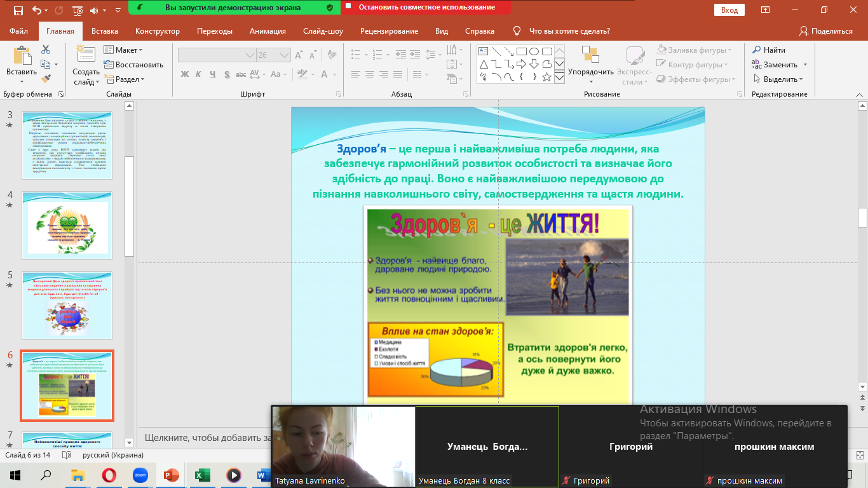Select slide 5 thumbnail
Image resolution: width=868 pixels, height=488 pixels.
tap(66, 306)
